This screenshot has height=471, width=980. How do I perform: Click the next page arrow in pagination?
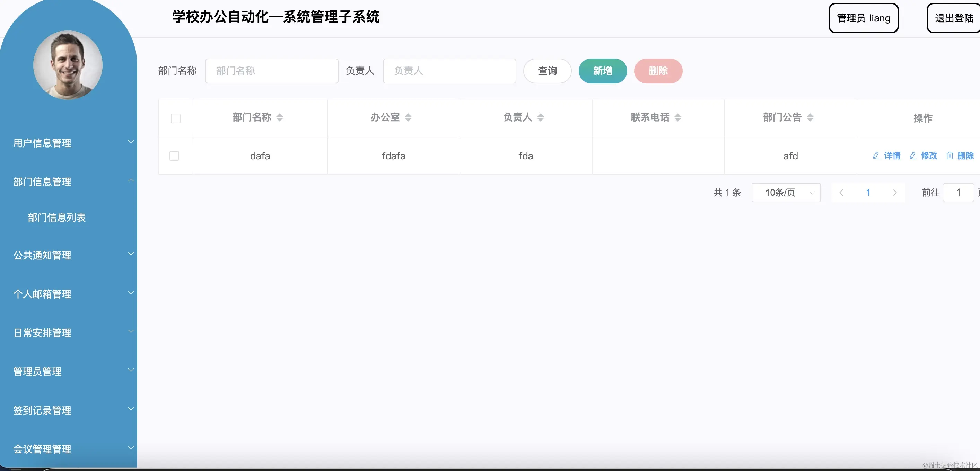tap(895, 192)
